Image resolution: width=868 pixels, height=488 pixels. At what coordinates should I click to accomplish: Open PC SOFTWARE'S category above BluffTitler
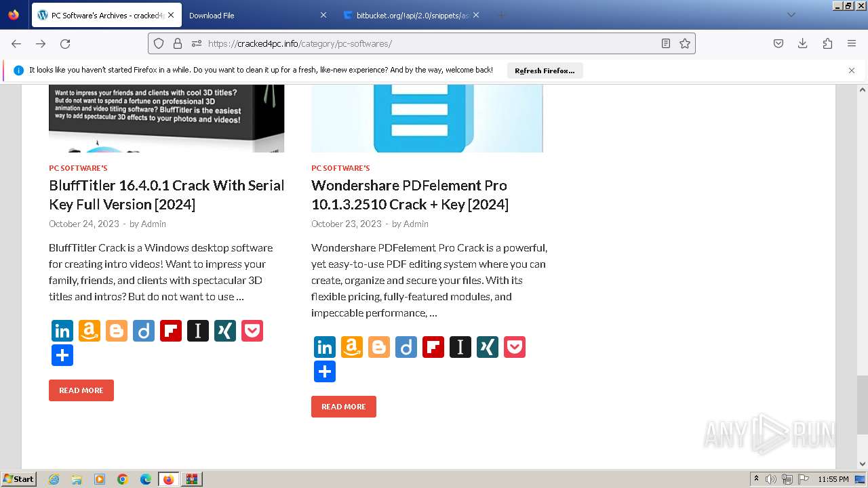(78, 168)
